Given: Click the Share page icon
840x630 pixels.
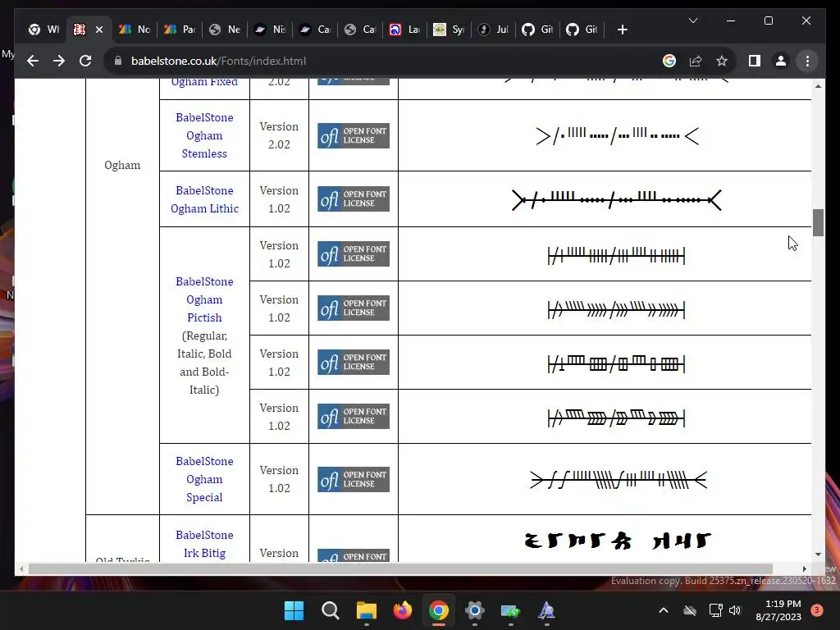Looking at the screenshot, I should (696, 61).
